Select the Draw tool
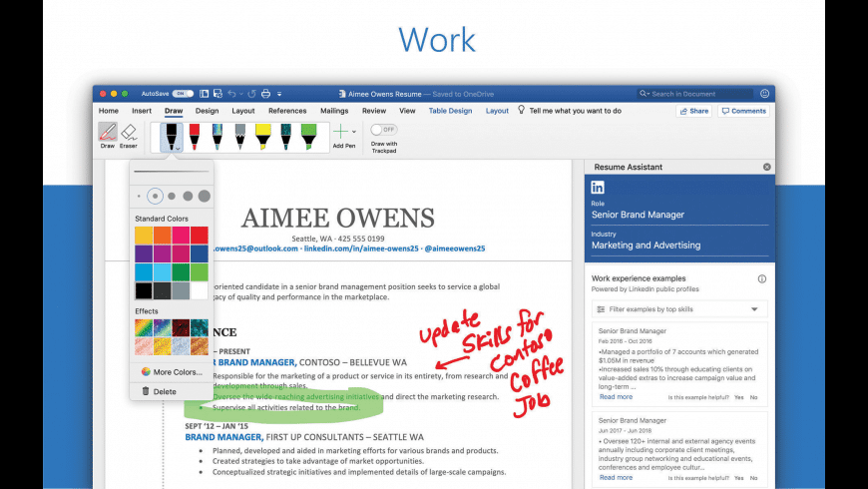Screen dimensions: 868x489 [x=108, y=136]
